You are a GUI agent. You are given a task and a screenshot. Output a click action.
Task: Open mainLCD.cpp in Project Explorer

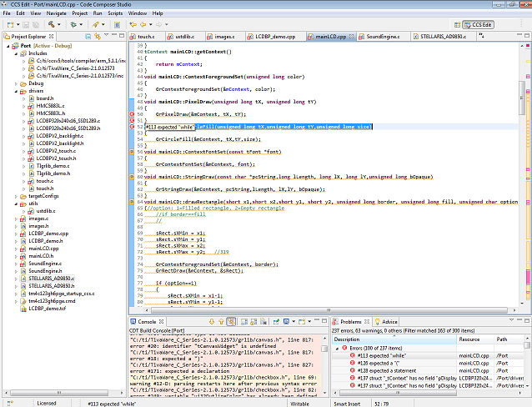pyautogui.click(x=43, y=249)
